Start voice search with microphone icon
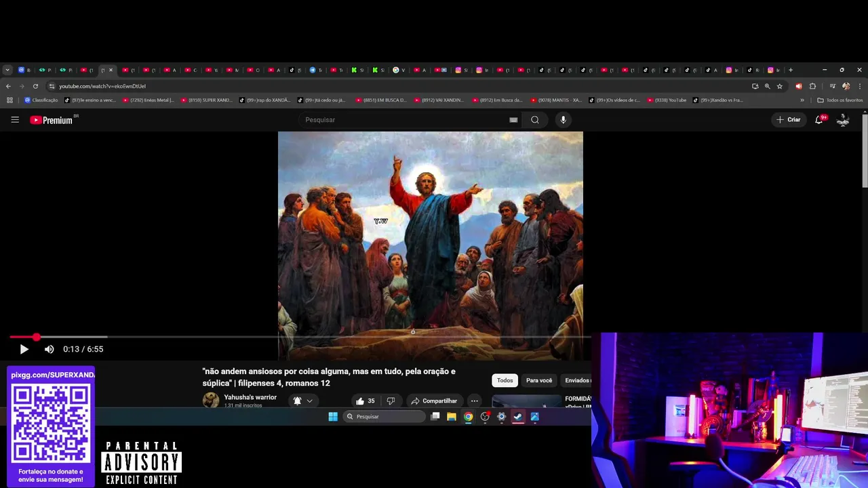 tap(563, 120)
